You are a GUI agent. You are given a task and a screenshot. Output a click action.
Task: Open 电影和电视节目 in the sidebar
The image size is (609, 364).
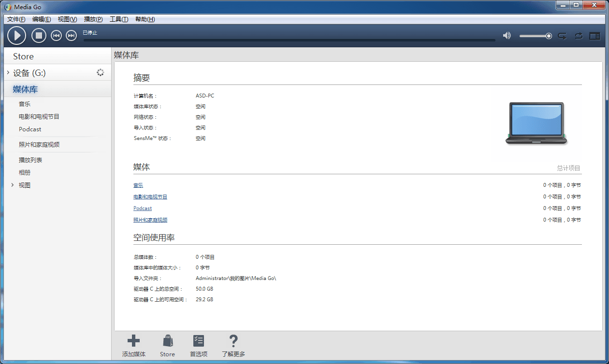pyautogui.click(x=39, y=116)
